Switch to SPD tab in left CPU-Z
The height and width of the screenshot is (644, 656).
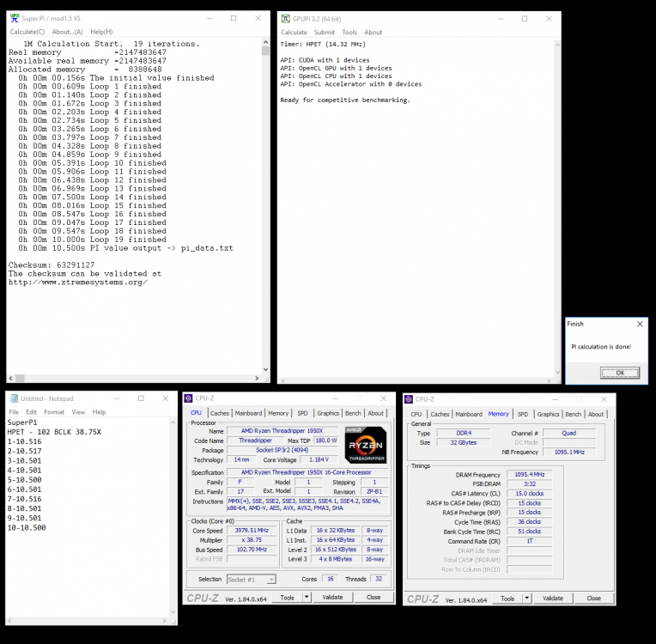pyautogui.click(x=302, y=413)
